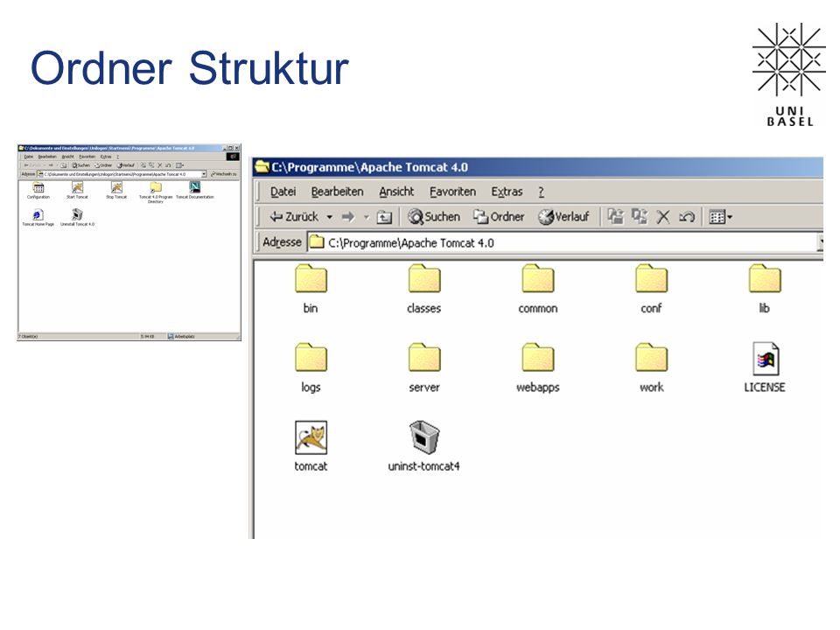Click the Undo icon in the small window toolbar
The image size is (840, 630).
pos(168,165)
